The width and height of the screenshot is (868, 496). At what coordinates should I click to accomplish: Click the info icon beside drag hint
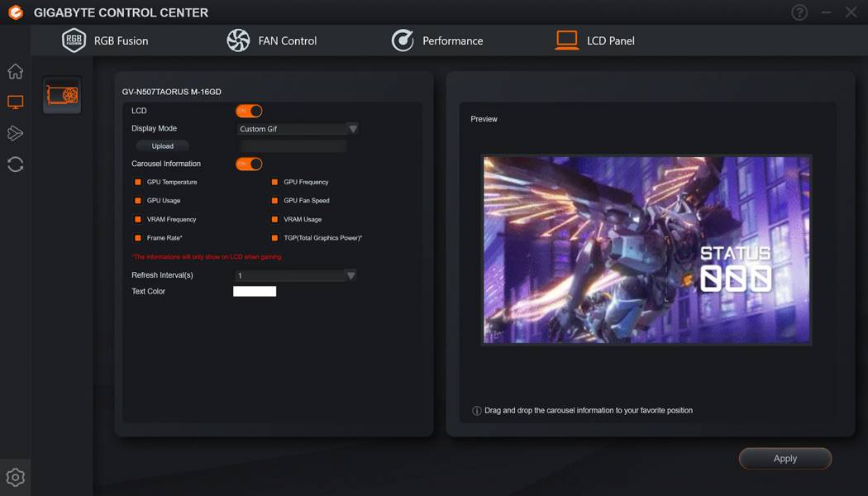click(x=477, y=411)
